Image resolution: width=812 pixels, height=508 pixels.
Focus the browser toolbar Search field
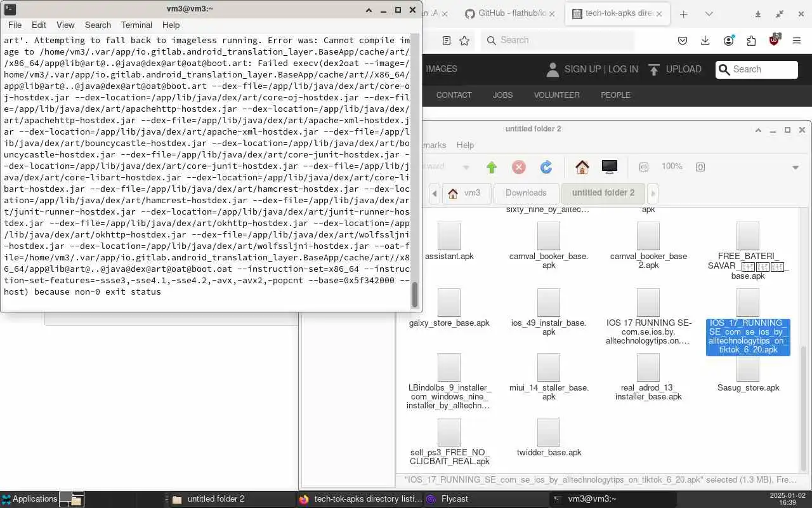(558, 40)
